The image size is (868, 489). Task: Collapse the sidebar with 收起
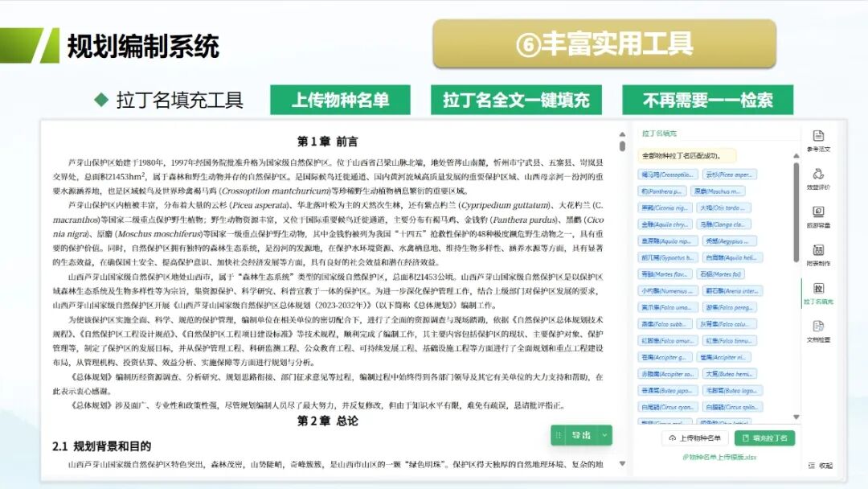point(821,466)
